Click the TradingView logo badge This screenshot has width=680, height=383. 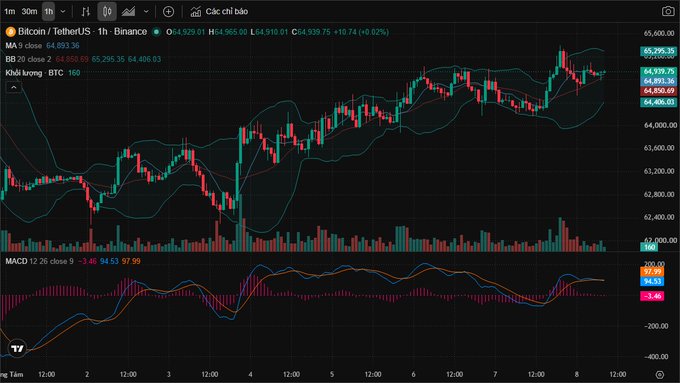coord(17,348)
